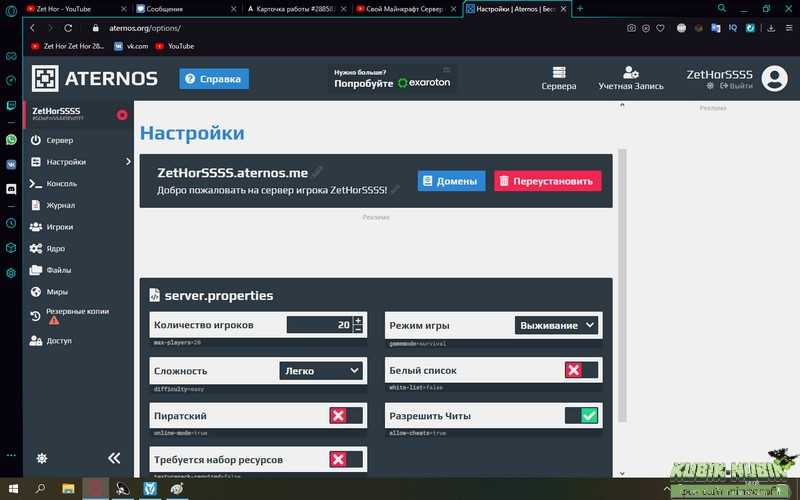The height and width of the screenshot is (500, 800).
Task: Click the Домены domains button
Action: click(451, 181)
